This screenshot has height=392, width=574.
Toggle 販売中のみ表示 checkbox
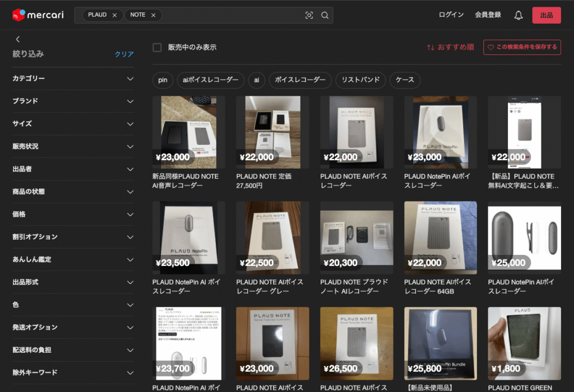[x=158, y=48]
